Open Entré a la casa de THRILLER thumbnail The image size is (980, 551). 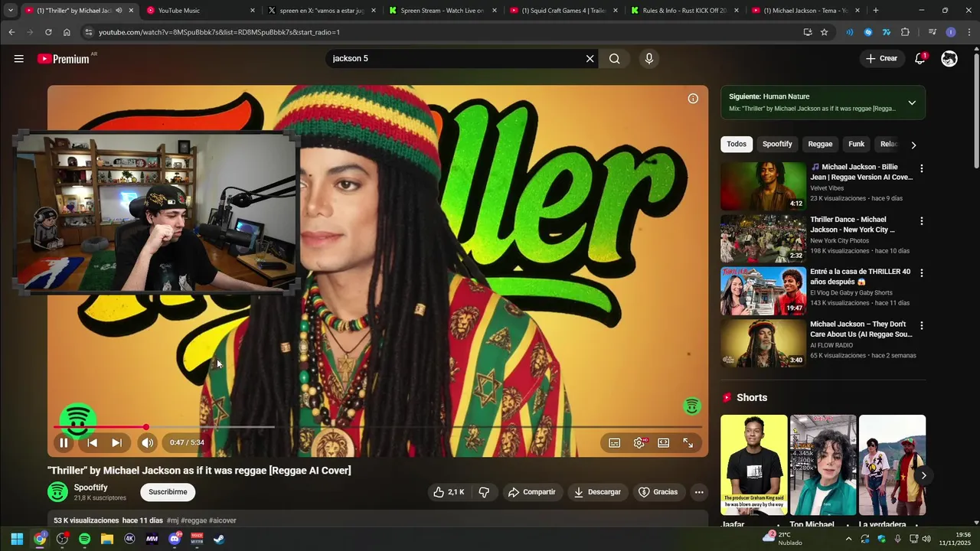coord(763,291)
